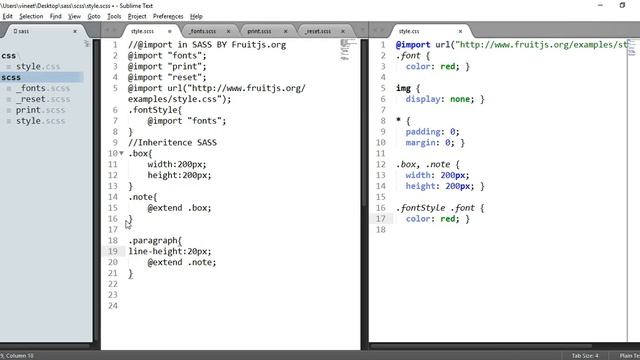The width and height of the screenshot is (640, 360).
Task: Click the sidebar options icon
Action: point(87,43)
